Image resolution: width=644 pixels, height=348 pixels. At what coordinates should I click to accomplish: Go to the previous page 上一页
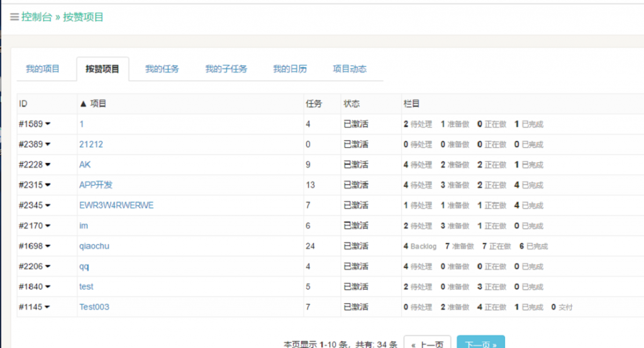coord(428,343)
